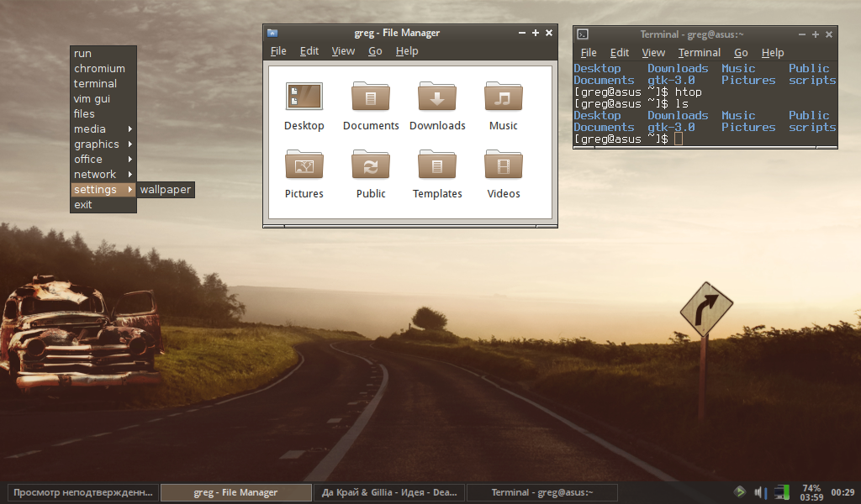This screenshot has width=861, height=504.
Task: Open the Templates folder icon
Action: pos(436,165)
